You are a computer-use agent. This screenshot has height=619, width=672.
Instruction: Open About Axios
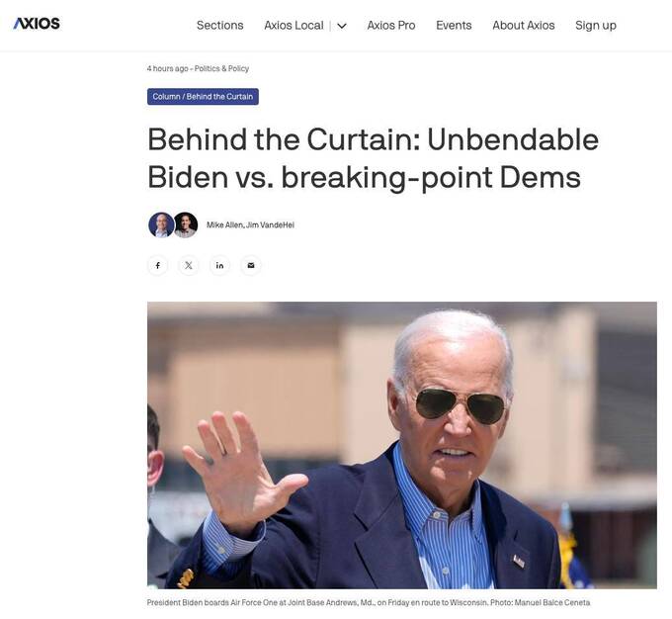tap(524, 26)
